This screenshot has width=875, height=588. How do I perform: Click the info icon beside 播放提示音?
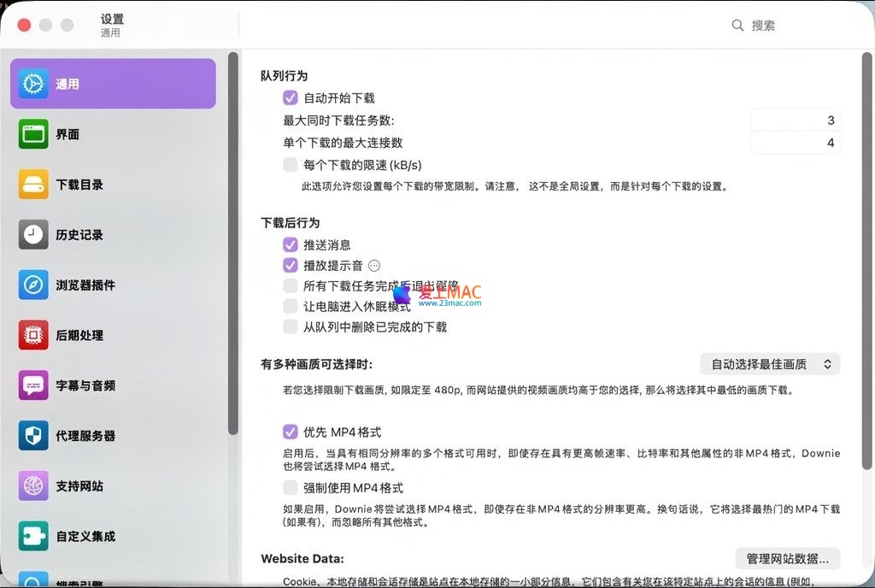click(373, 266)
